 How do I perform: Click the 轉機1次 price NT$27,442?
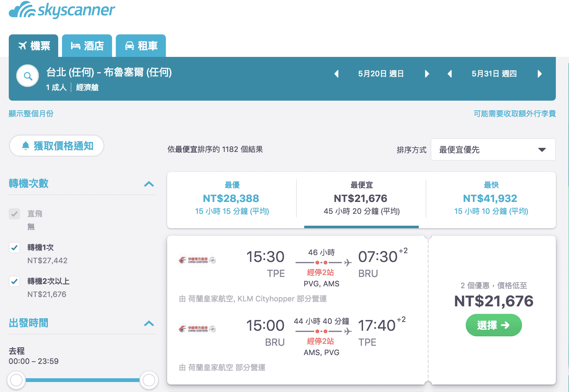point(47,260)
